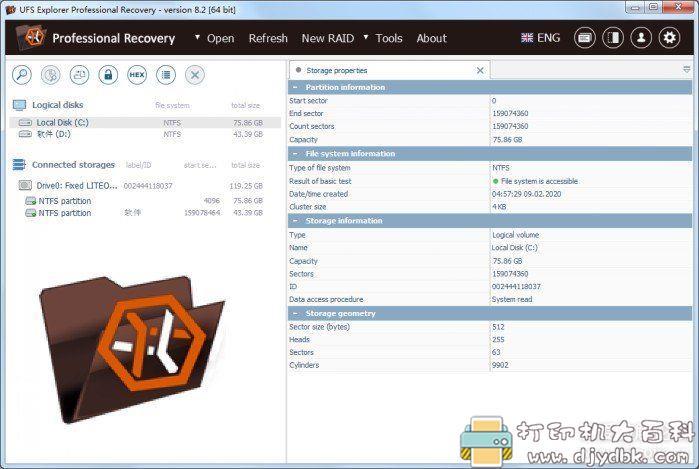
Task: Open the dropdown arrow before Open
Action: point(197,37)
